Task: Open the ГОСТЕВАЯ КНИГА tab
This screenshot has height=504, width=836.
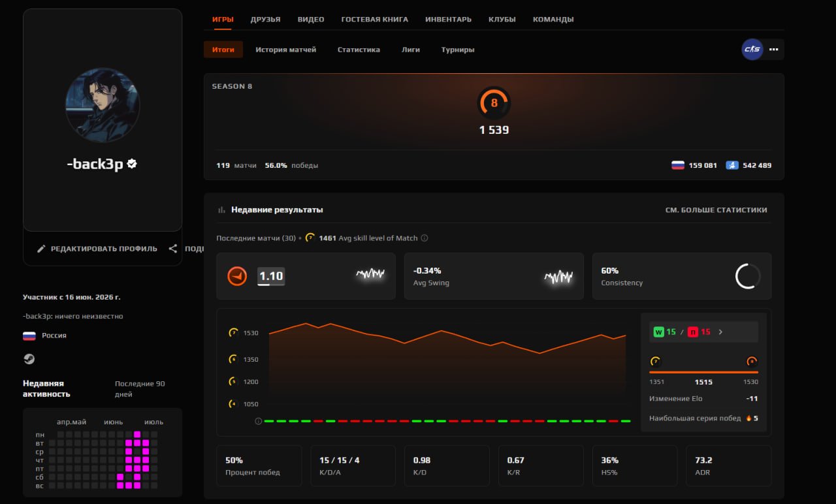Action: point(374,20)
